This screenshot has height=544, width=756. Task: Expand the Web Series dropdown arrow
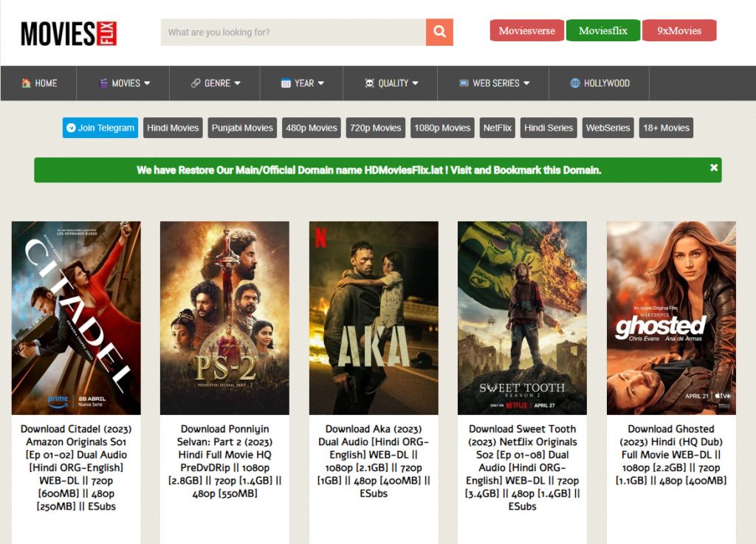click(x=526, y=83)
